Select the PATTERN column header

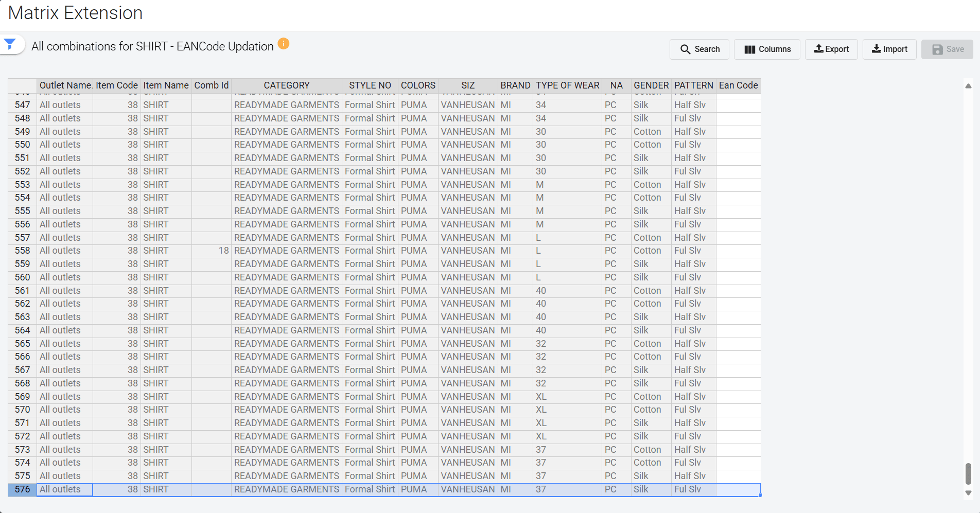694,85
